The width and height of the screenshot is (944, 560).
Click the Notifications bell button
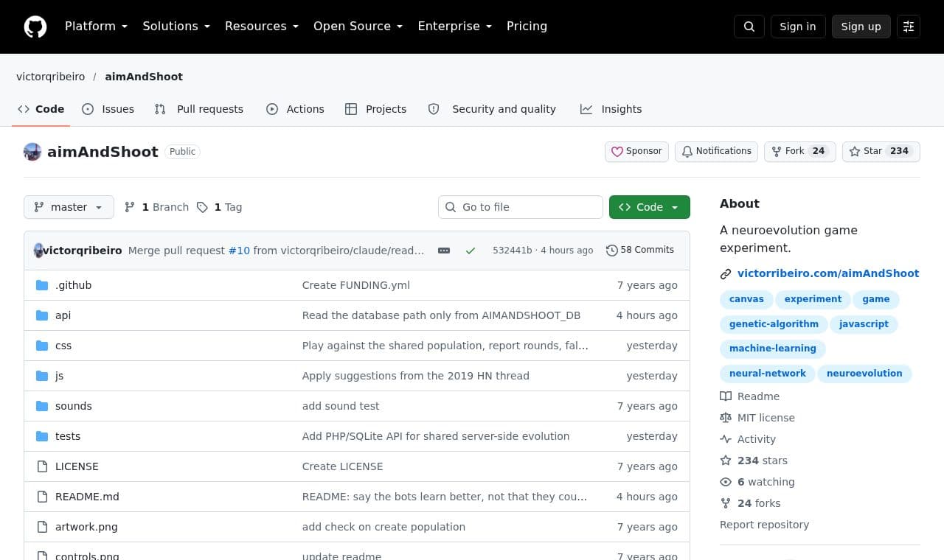click(716, 151)
